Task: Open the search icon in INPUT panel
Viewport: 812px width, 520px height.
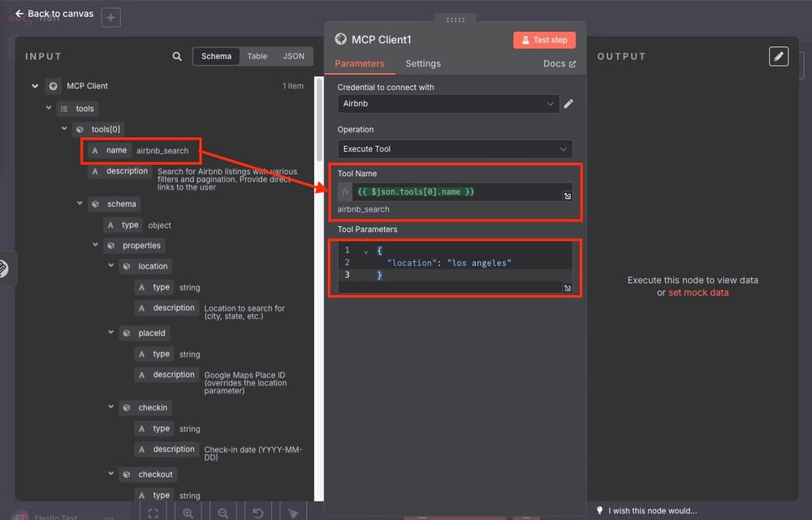Action: (x=176, y=56)
